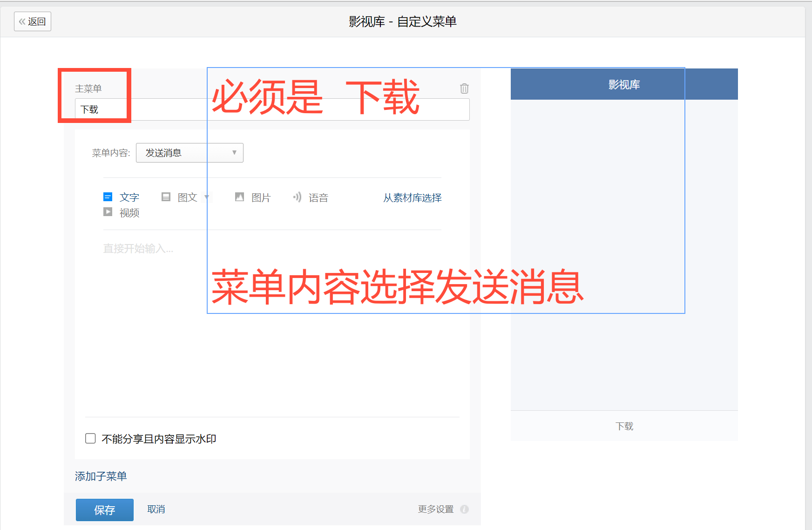Select the 视频 message type
Viewport: 812px width, 530px height.
pos(121,213)
